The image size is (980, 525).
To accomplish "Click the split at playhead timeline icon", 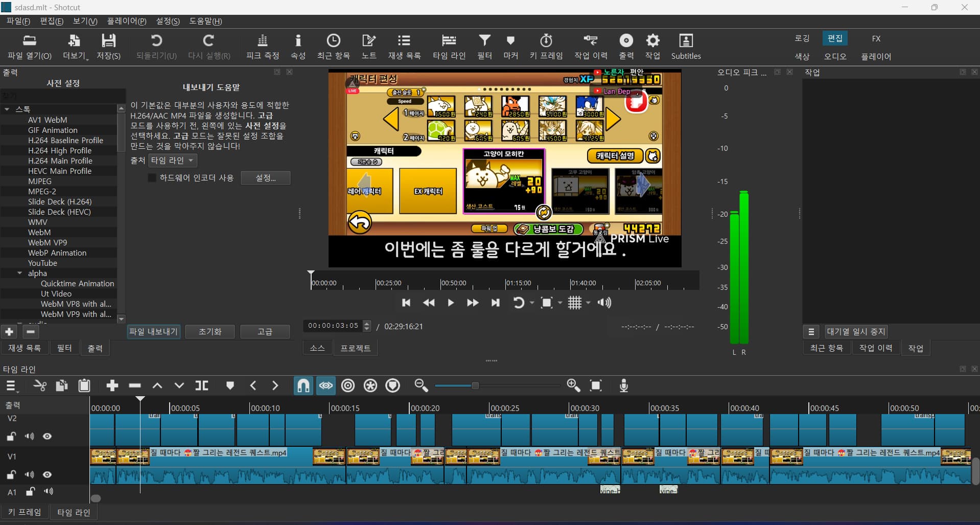I will coord(202,386).
